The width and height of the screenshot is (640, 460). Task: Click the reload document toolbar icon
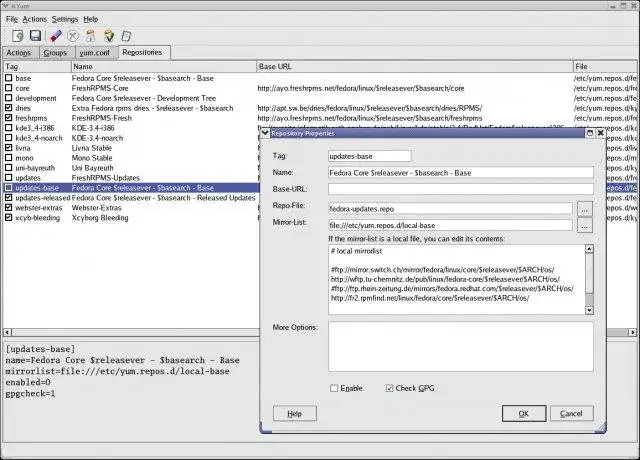[18, 36]
